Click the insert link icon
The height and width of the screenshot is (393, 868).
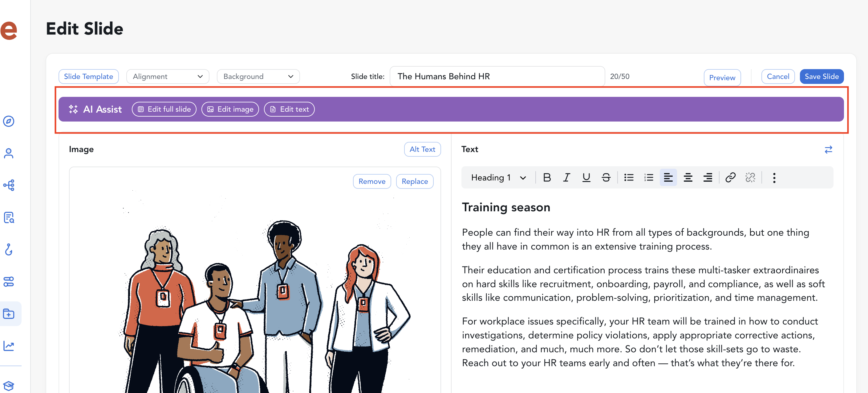[x=730, y=177]
